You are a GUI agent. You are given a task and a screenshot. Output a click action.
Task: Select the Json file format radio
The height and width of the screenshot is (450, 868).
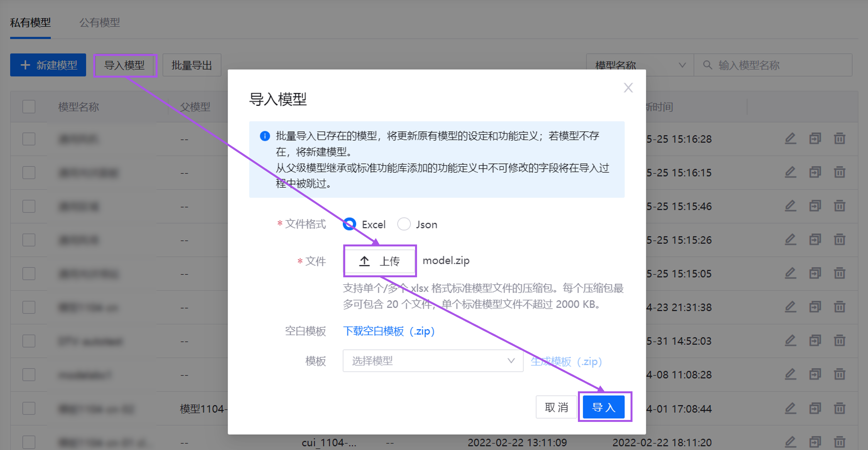pos(404,224)
